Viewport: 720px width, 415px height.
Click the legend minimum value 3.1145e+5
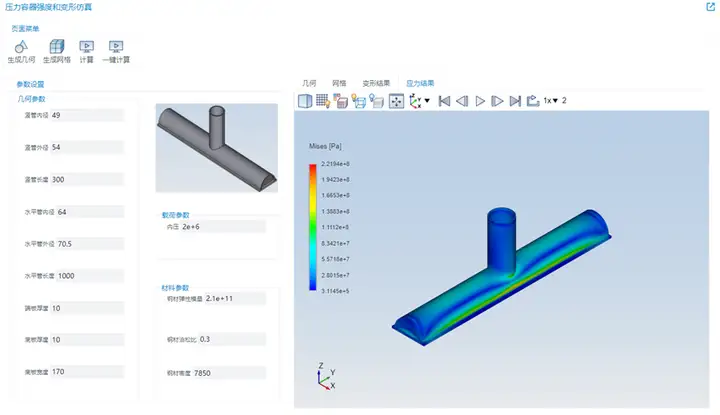coord(335,291)
